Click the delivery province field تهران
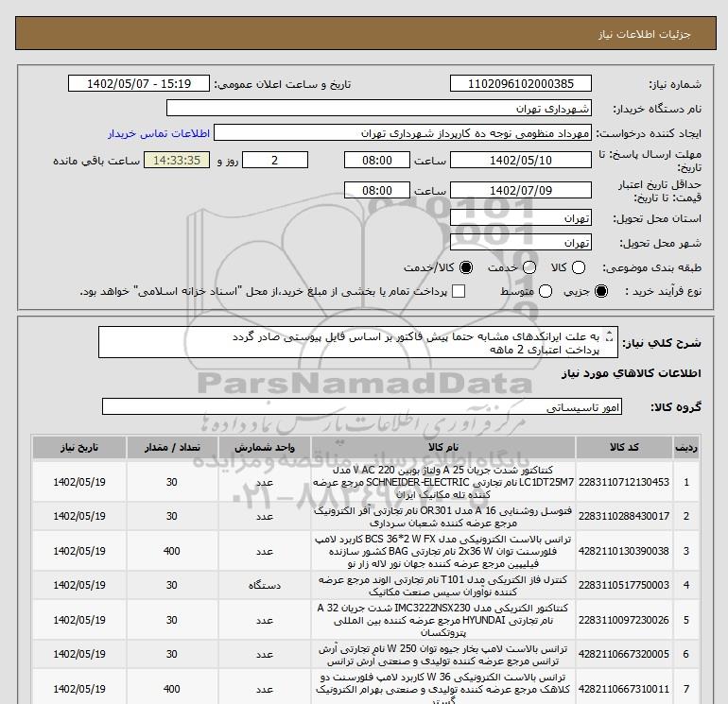The image size is (728, 704). (520, 218)
